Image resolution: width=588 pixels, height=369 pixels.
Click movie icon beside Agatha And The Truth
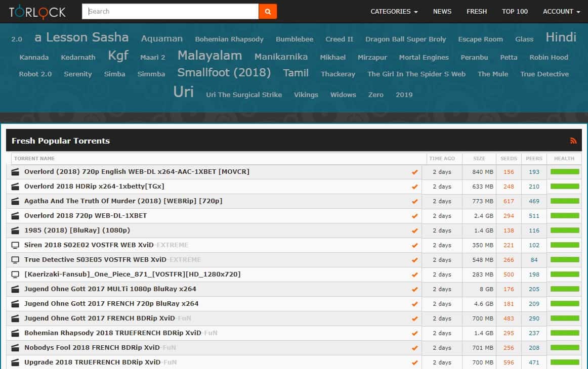[15, 201]
